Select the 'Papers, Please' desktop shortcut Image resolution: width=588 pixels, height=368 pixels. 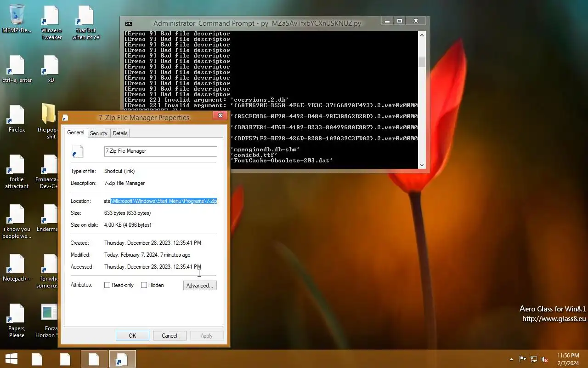pyautogui.click(x=17, y=321)
